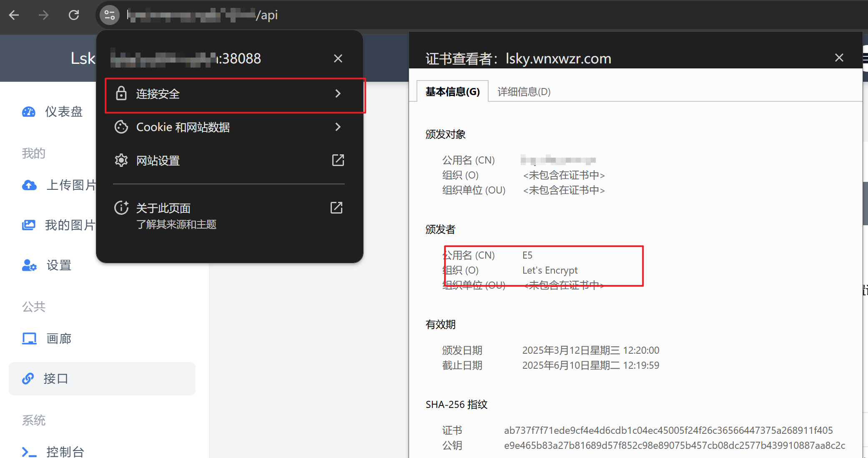
Task: Click the browser forward arrow
Action: [43, 15]
